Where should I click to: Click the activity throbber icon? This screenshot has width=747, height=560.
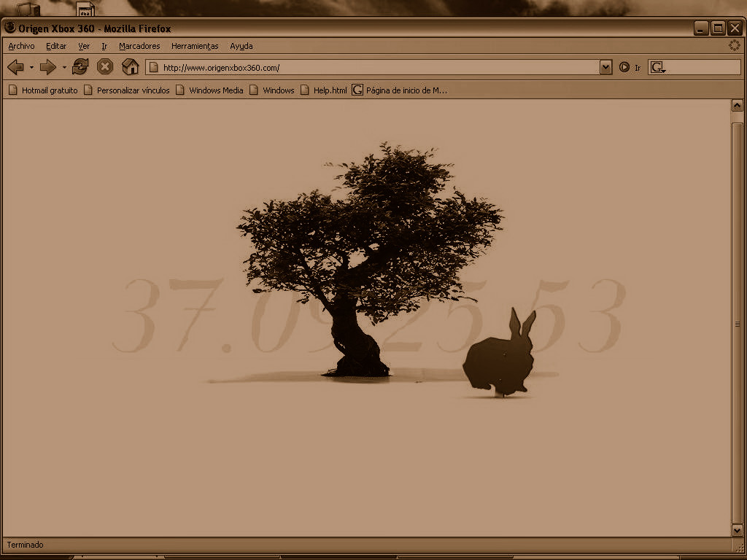click(x=734, y=45)
